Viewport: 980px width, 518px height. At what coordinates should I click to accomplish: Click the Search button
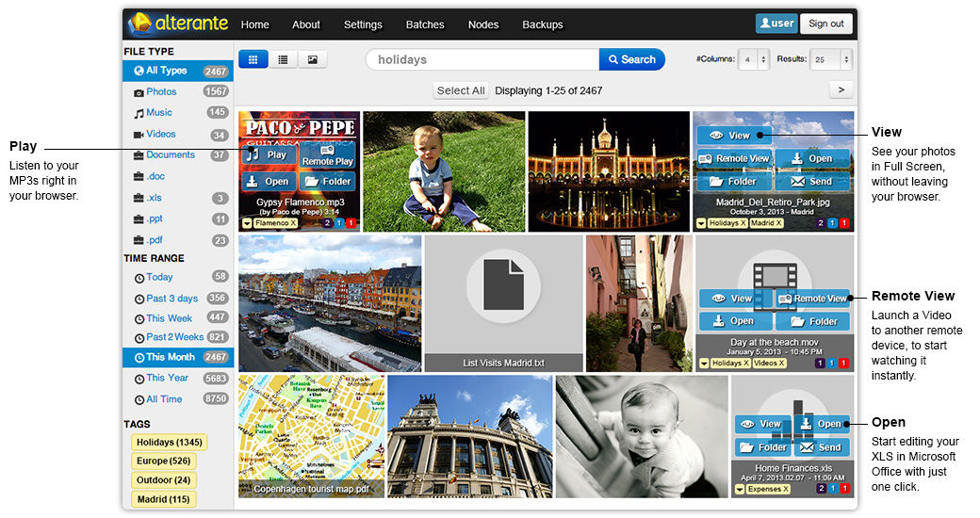[x=632, y=59]
